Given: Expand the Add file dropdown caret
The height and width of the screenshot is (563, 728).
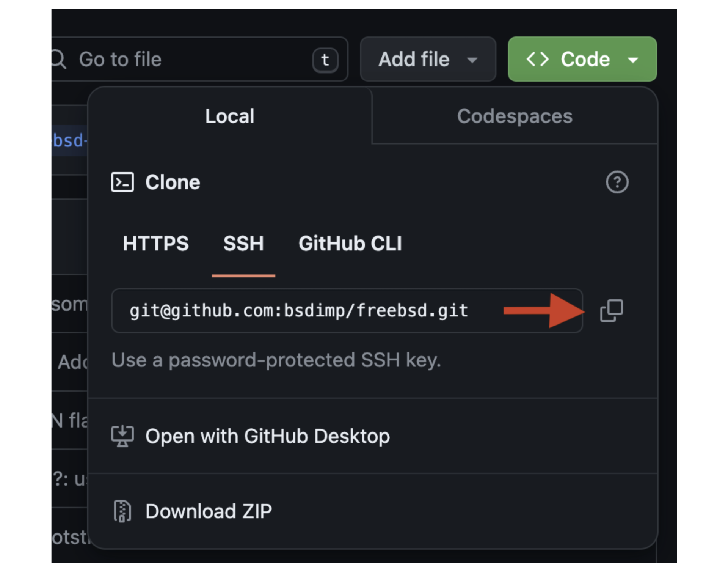Looking at the screenshot, I should click(x=472, y=60).
